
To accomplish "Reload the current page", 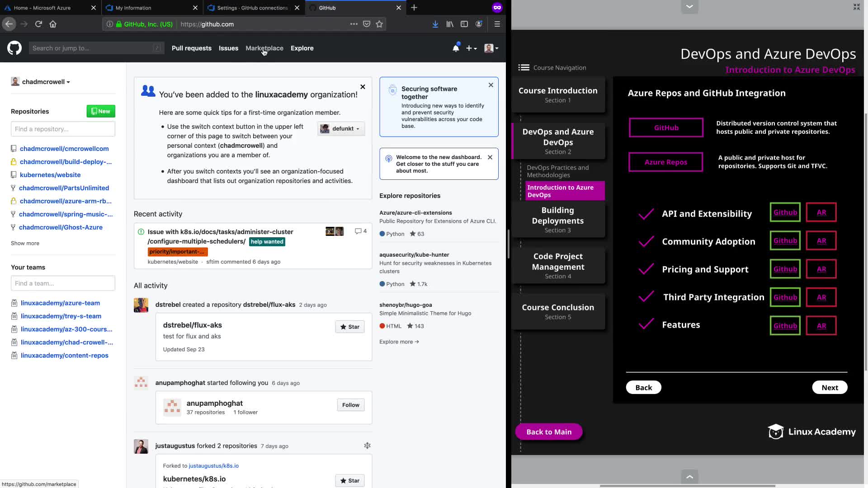I will click(x=38, y=24).
